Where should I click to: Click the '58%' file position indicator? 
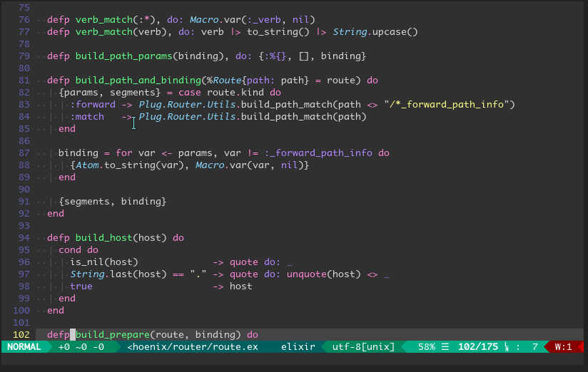point(427,347)
